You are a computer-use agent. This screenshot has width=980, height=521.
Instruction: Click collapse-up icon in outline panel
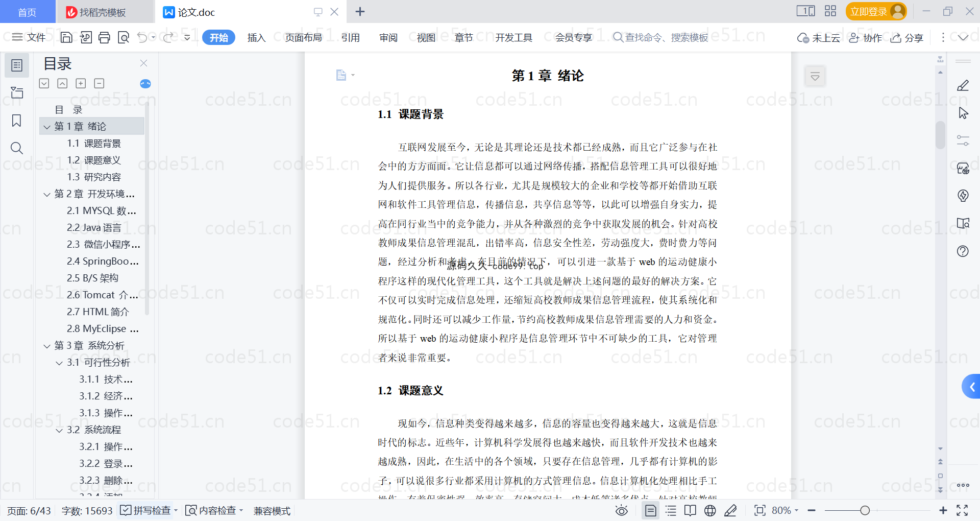[62, 83]
